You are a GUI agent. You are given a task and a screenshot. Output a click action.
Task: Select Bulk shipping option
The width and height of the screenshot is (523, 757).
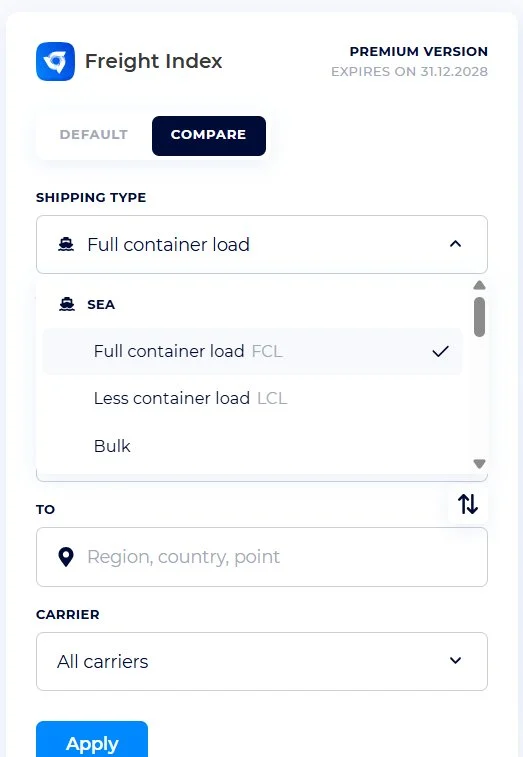(x=252, y=446)
